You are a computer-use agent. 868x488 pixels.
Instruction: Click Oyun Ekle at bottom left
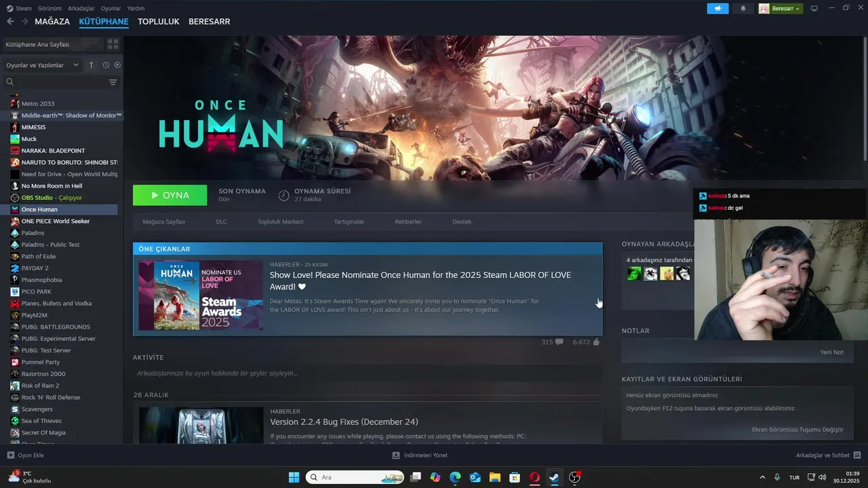25,455
